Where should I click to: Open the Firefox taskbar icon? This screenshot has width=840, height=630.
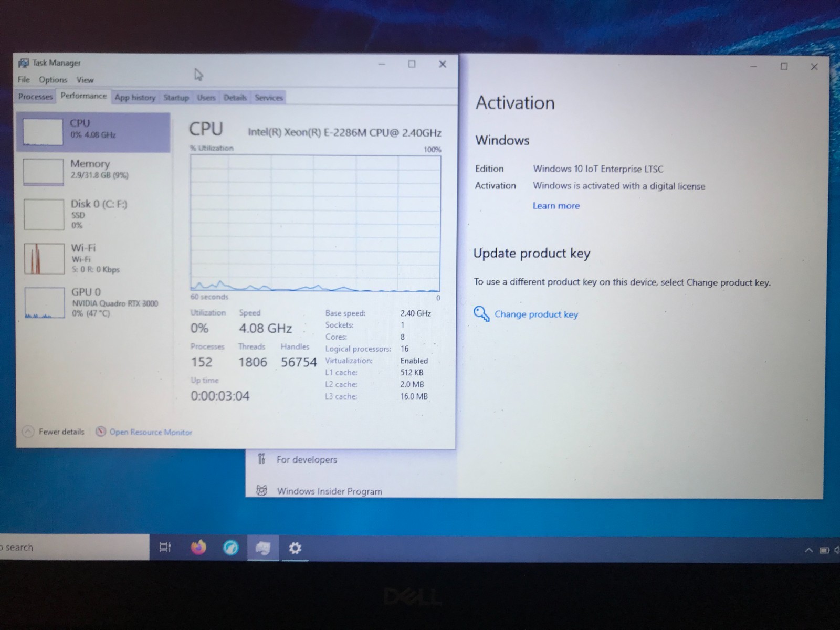198,548
